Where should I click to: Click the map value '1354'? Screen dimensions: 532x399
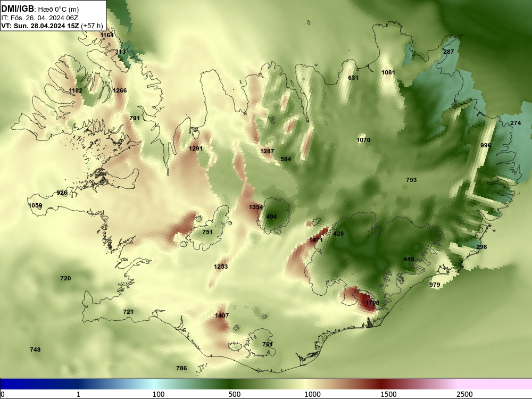pos(256,207)
